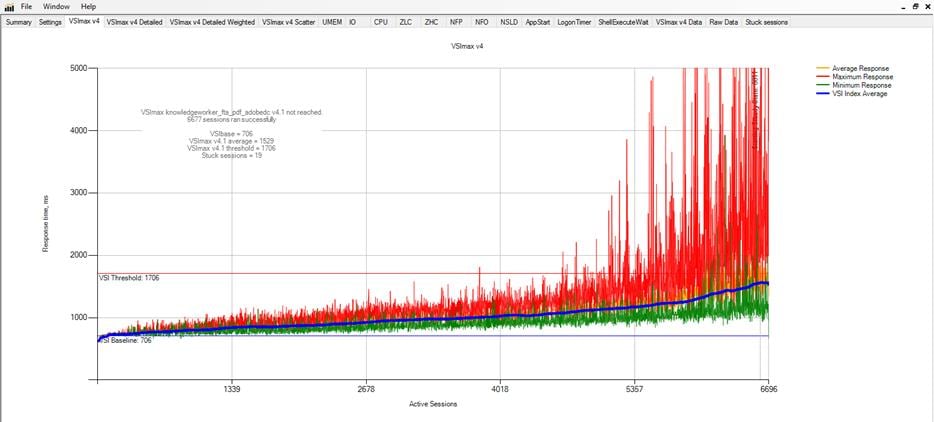Switch to the Summary tab
Viewport: 934px width, 422px height.
click(18, 22)
